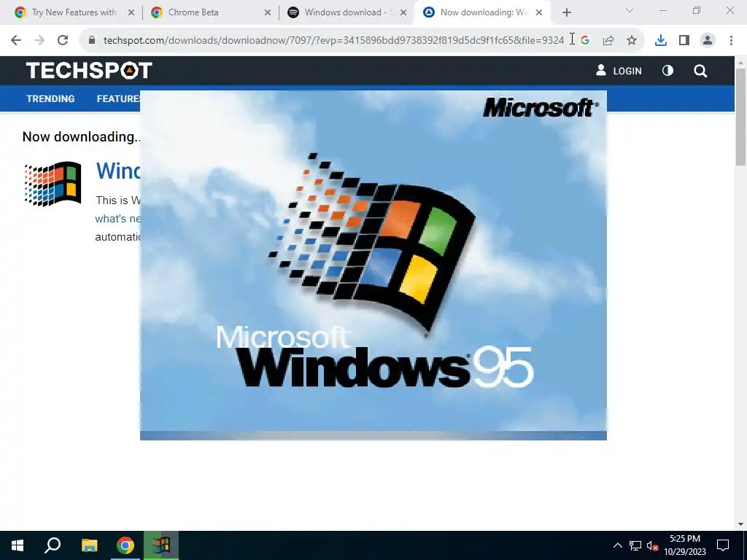Click the Windows 95 app taskbar icon
Screen dimensions: 747x560
161,545
